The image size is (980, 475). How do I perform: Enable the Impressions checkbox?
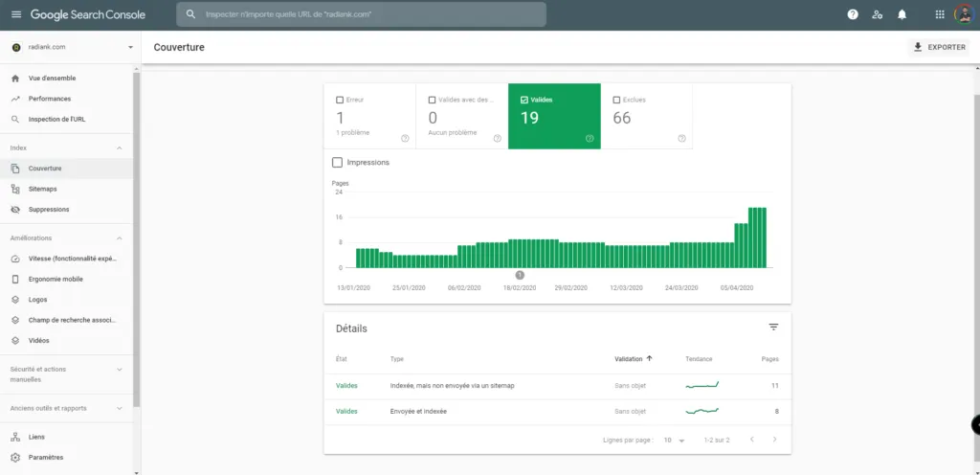[x=338, y=163]
